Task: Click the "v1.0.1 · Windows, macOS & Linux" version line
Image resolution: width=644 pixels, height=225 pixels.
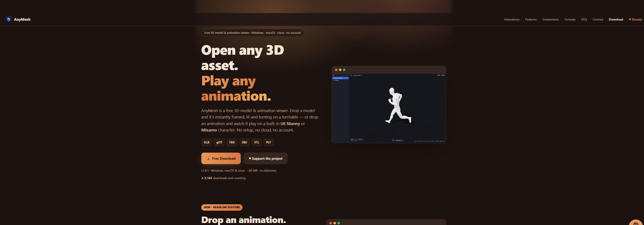Action: [239, 171]
